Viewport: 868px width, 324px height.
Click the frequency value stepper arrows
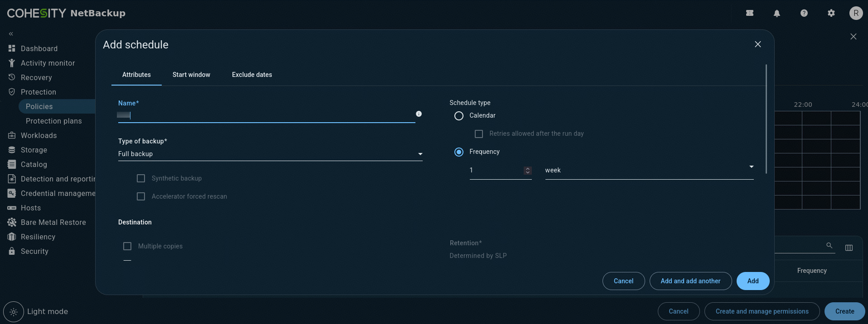point(527,171)
